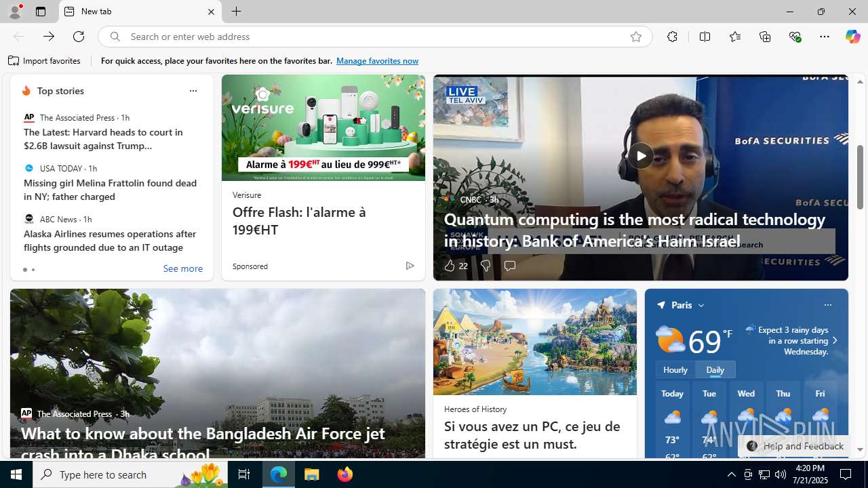Open Offre Flash l'alarme ad headline
Viewport: 868px width, 488px height.
click(x=299, y=221)
